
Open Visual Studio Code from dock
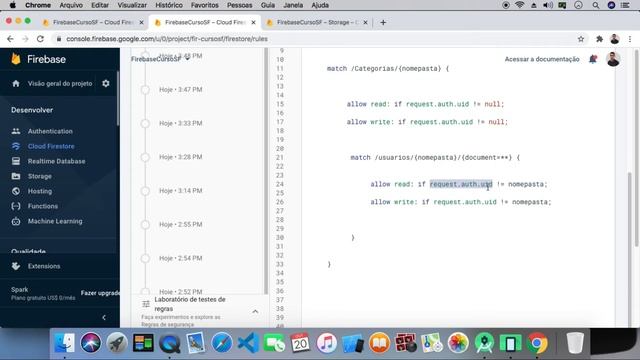pos(249,342)
